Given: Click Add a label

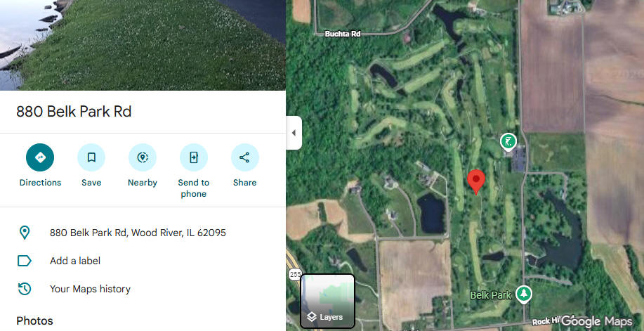Looking at the screenshot, I should click(x=75, y=261).
